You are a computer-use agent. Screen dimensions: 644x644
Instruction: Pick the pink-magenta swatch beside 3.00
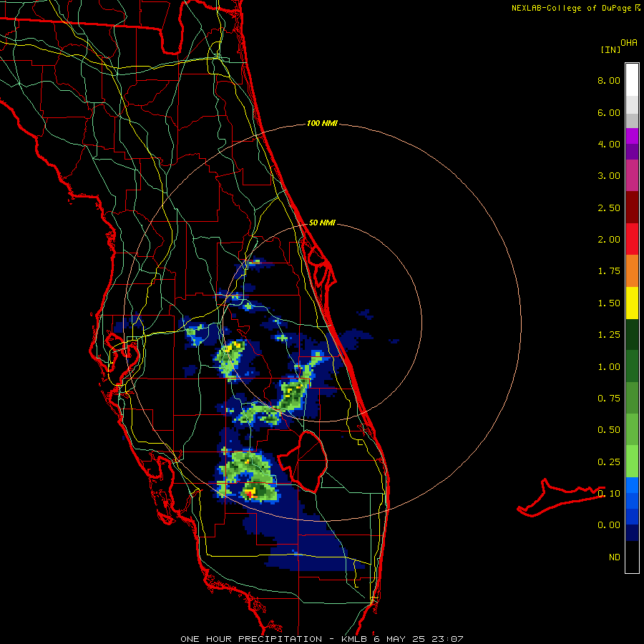632,175
